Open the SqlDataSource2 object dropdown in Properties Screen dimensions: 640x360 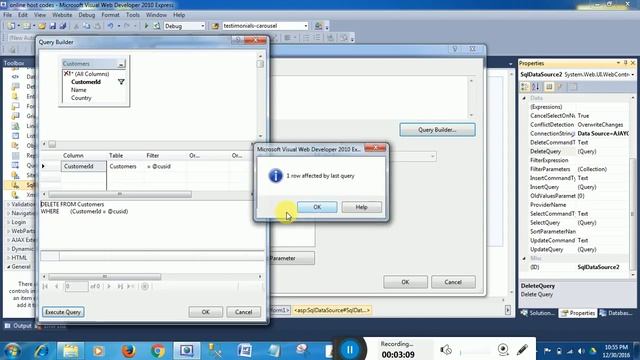click(633, 75)
